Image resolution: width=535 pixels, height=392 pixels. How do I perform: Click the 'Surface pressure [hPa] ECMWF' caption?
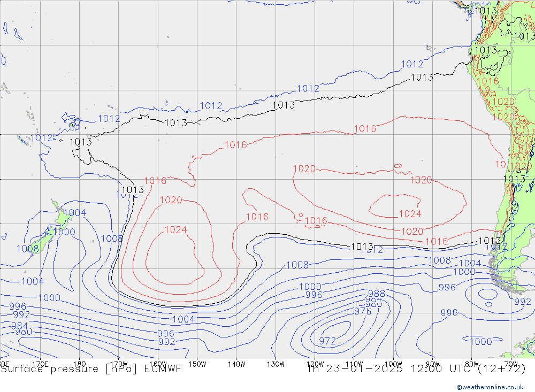point(91,369)
